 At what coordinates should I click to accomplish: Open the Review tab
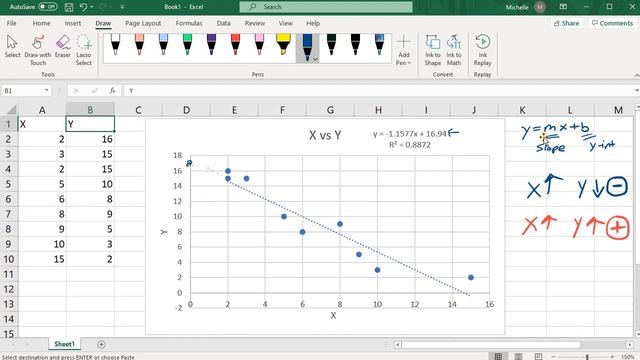pos(255,23)
